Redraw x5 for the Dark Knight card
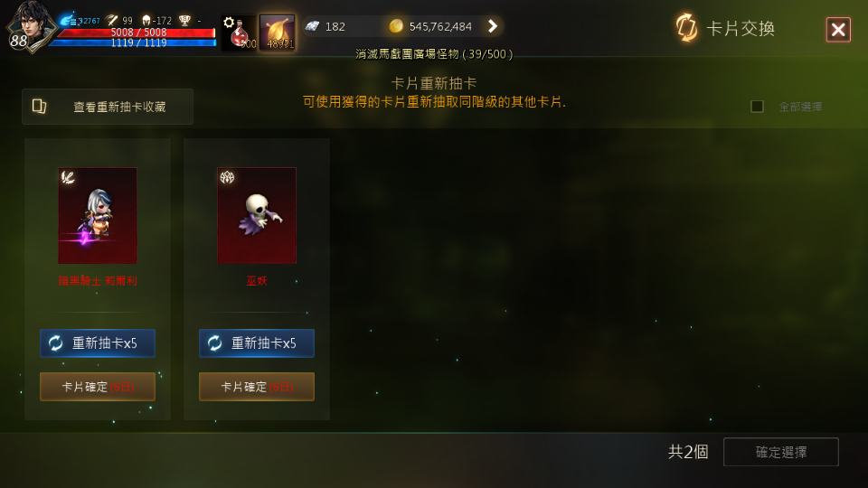Viewport: 868px width, 488px height. (x=98, y=343)
